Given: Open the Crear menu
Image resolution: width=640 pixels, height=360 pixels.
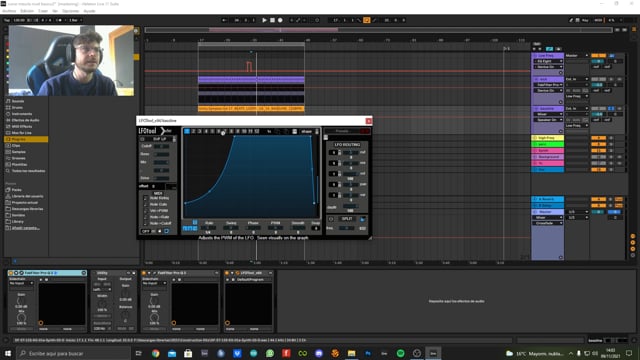Looking at the screenshot, I should coord(43,11).
